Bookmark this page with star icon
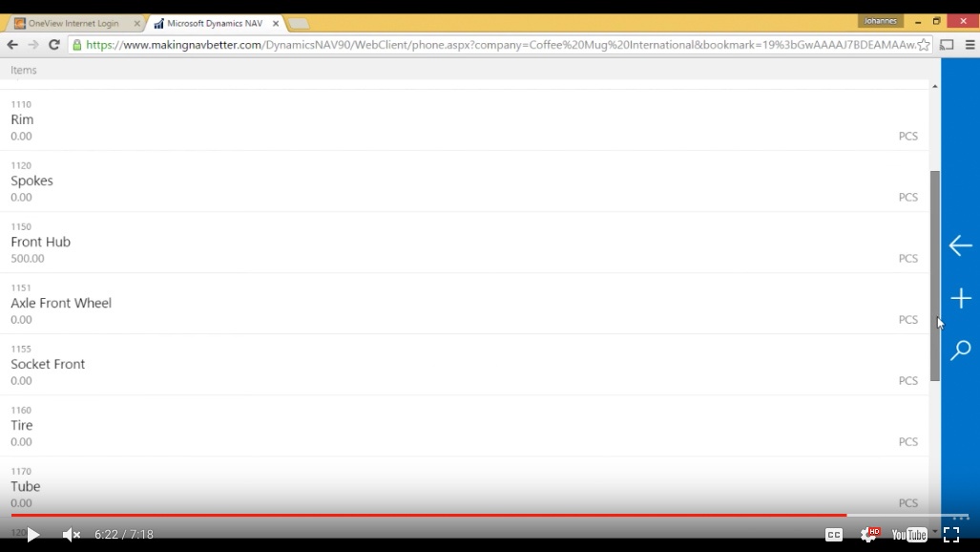Image resolution: width=980 pixels, height=552 pixels. click(924, 45)
